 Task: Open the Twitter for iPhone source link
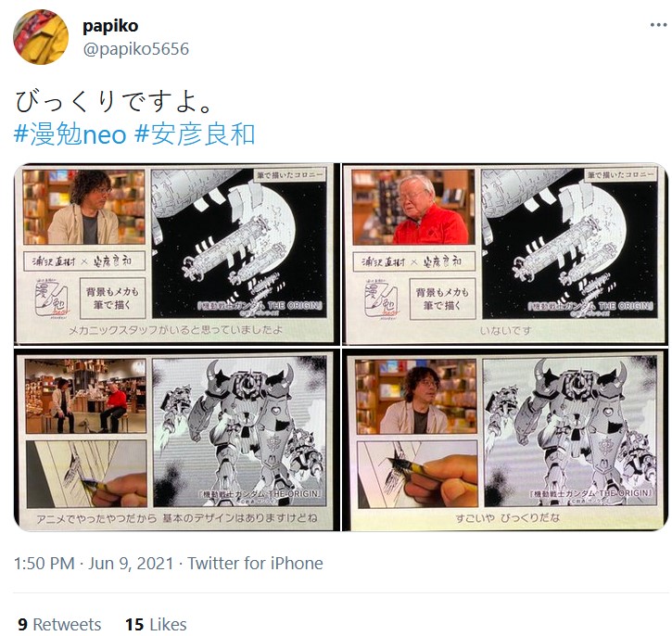pos(255,563)
